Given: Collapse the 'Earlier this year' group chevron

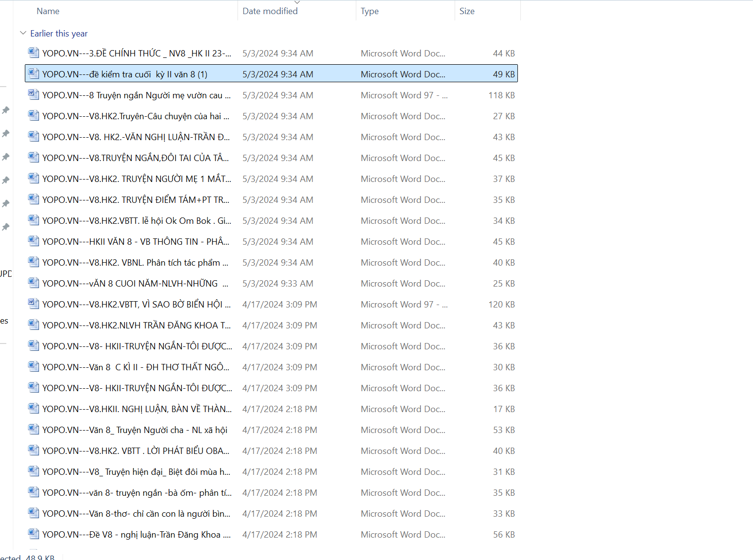Looking at the screenshot, I should point(23,33).
